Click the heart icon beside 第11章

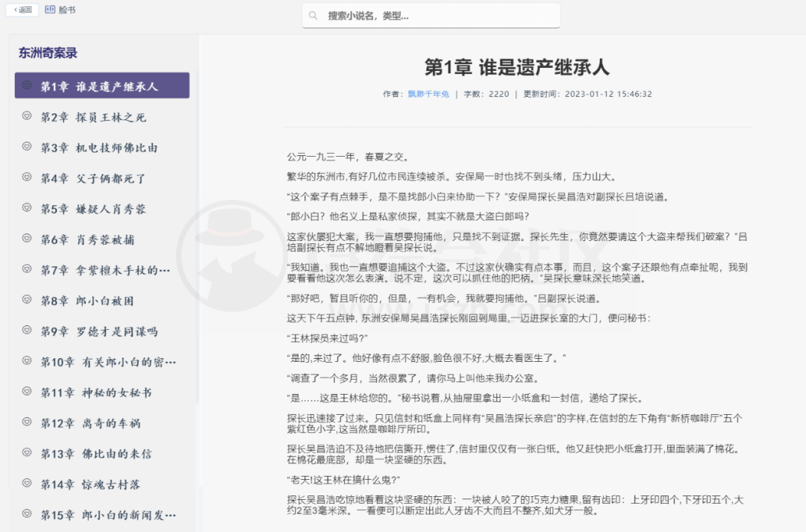tap(28, 391)
